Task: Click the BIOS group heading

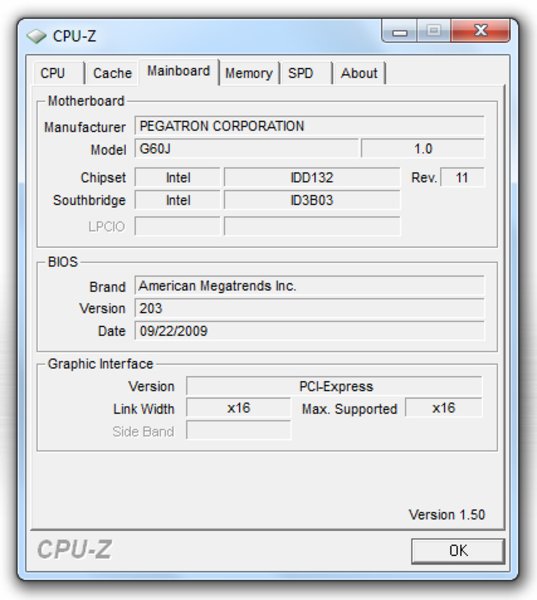Action: pos(63,262)
